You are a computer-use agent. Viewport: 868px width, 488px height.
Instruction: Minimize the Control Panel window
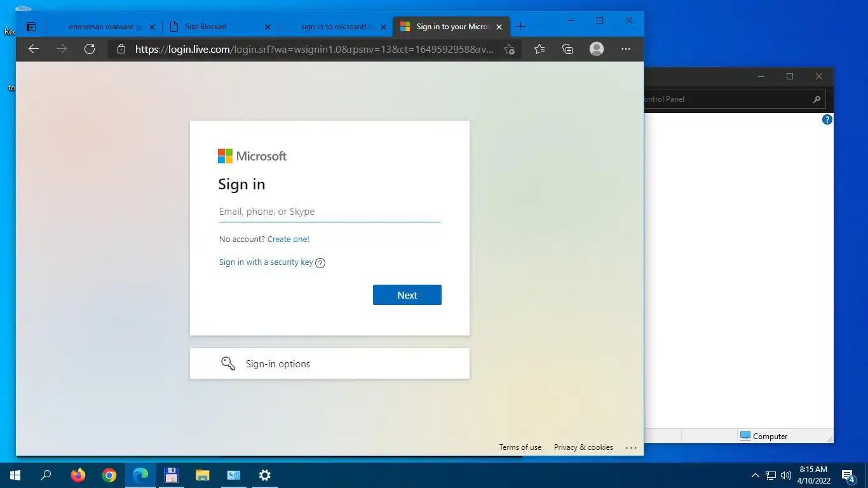pyautogui.click(x=761, y=77)
